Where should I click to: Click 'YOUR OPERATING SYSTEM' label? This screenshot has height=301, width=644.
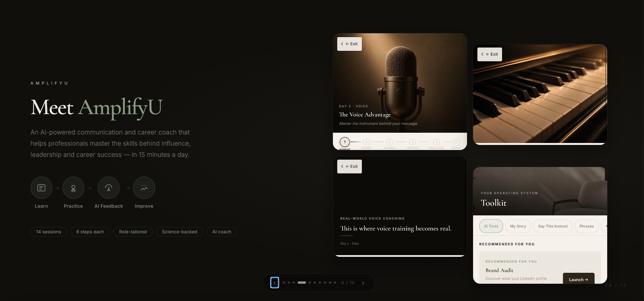509,193
